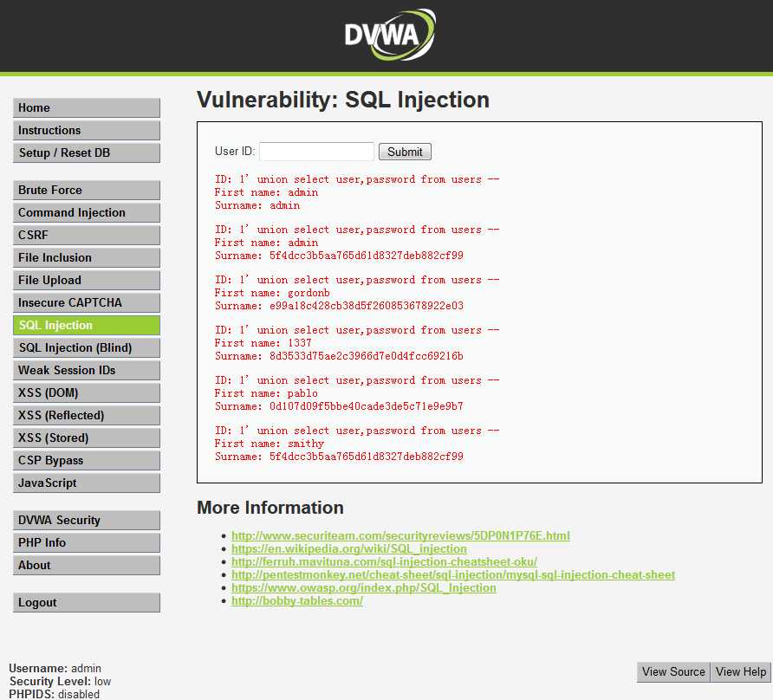Open the bobby-tables.com link
The image size is (773, 700).
297,601
